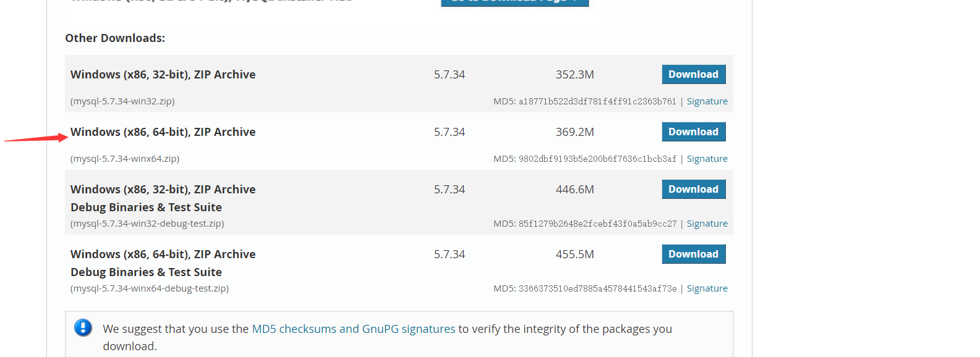This screenshot has width=980, height=357.
Task: Download 32-bit Debug Binaries 446.6M package
Action: point(694,189)
